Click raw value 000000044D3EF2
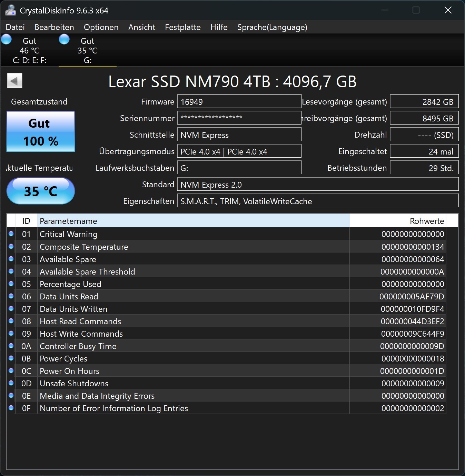The image size is (465, 476). (412, 321)
